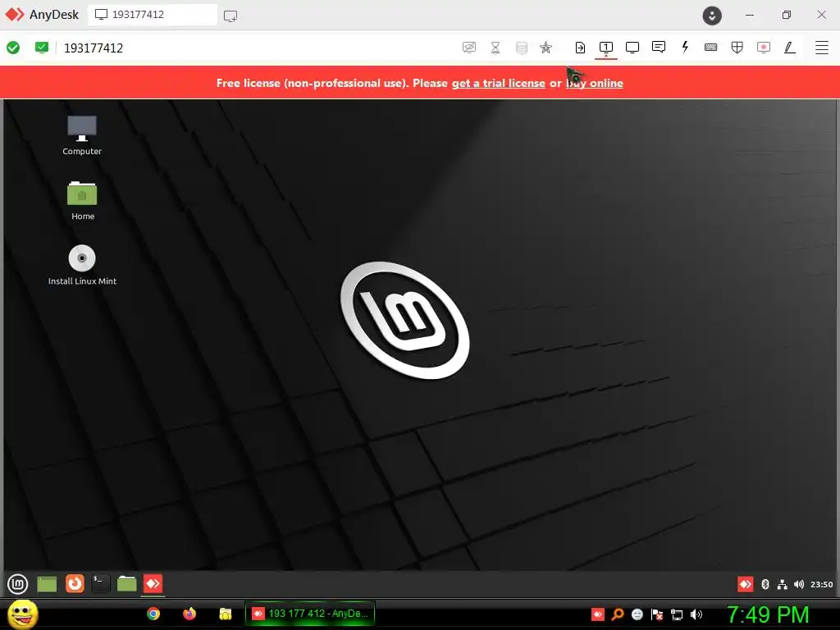The width and height of the screenshot is (840, 630).
Task: Open the file explorer in the Windows taskbar
Action: coord(226,614)
